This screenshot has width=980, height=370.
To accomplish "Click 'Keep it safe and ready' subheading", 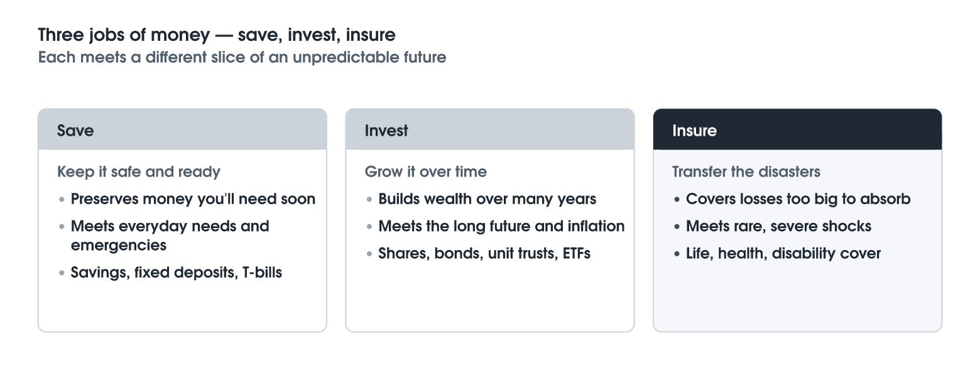I will (x=139, y=171).
